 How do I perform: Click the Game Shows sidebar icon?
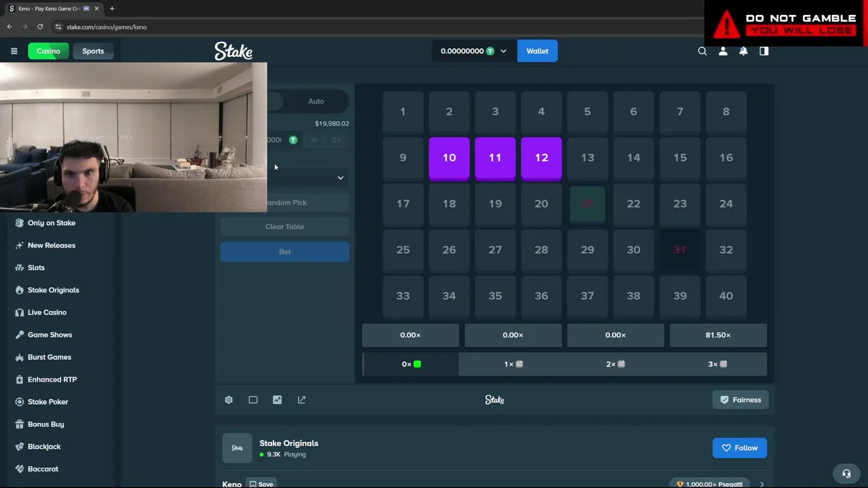point(19,335)
